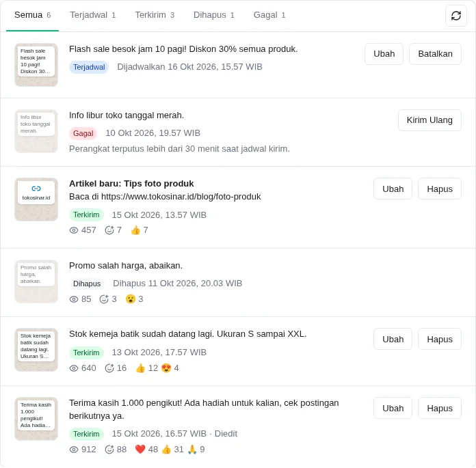The image size is (476, 468).
Task: Open the Terkirim tab
Action: [x=155, y=15]
